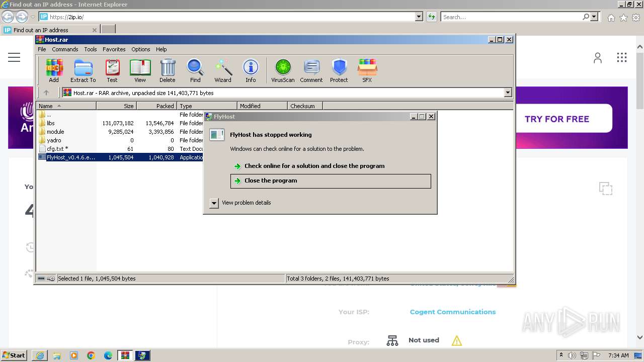The image size is (644, 362).
Task: Click the Protect shield icon
Action: (x=339, y=70)
